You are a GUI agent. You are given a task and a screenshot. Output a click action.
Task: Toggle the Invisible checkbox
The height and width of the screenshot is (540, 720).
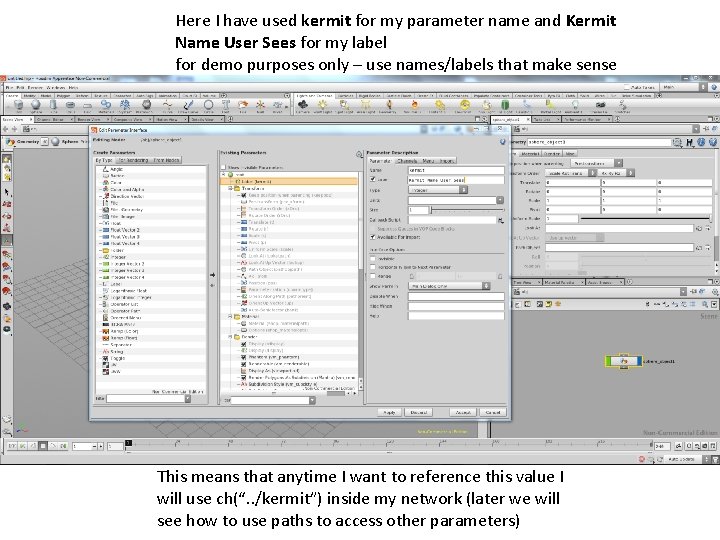tap(373, 259)
